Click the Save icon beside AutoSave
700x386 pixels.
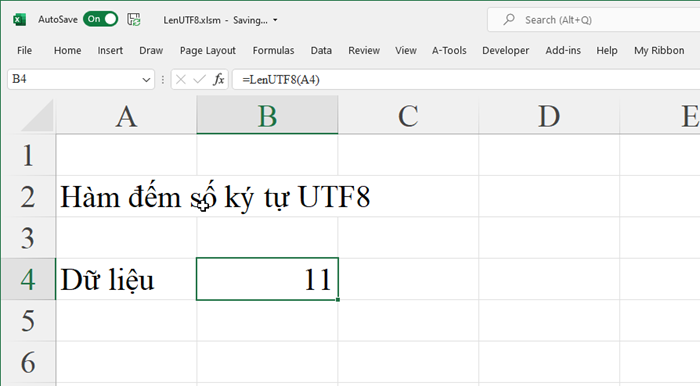pyautogui.click(x=134, y=20)
